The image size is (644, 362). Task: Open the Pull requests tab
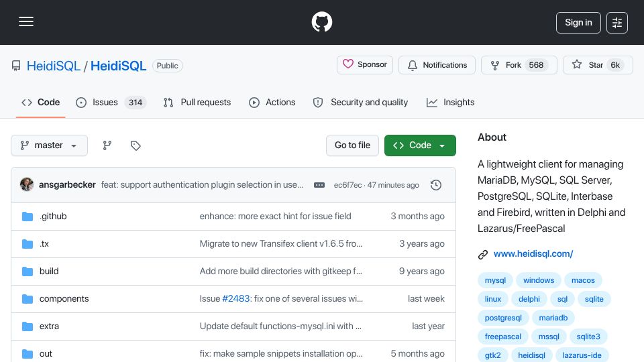click(197, 102)
